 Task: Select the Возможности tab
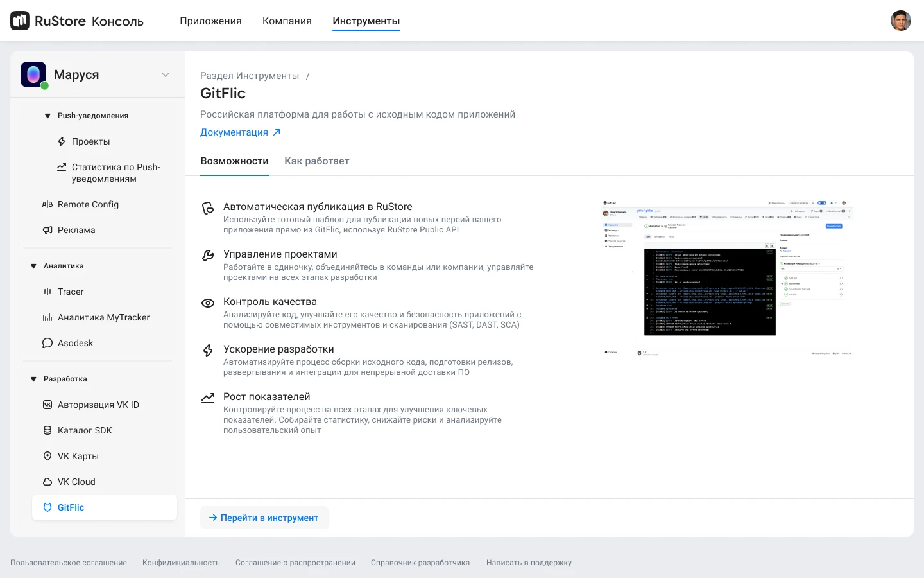pos(234,161)
